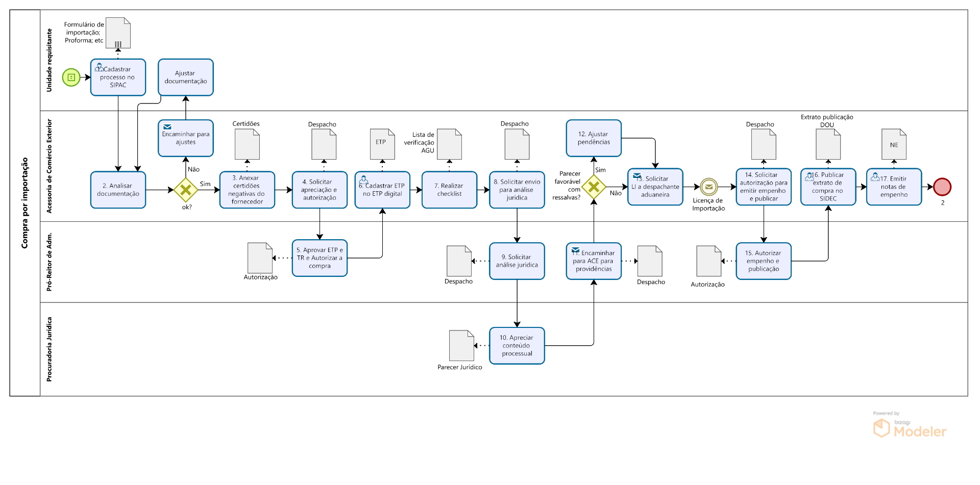Select the '7. Realizar checklist' task
Screen dimensions: 980x485
[x=449, y=190]
